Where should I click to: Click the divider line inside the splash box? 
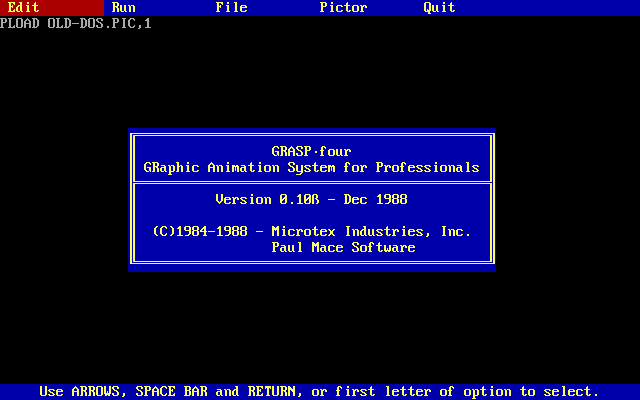point(312,182)
